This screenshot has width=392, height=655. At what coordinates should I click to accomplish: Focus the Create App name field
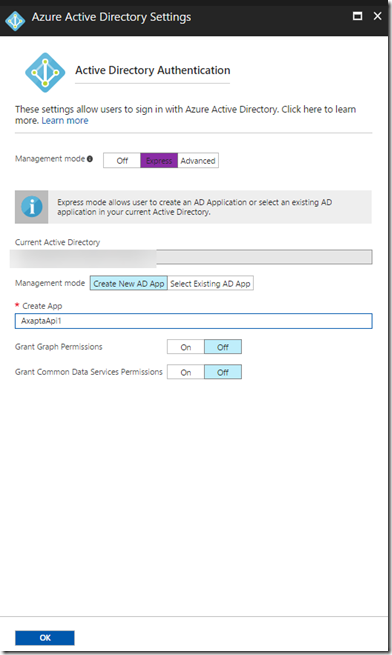coord(193,321)
